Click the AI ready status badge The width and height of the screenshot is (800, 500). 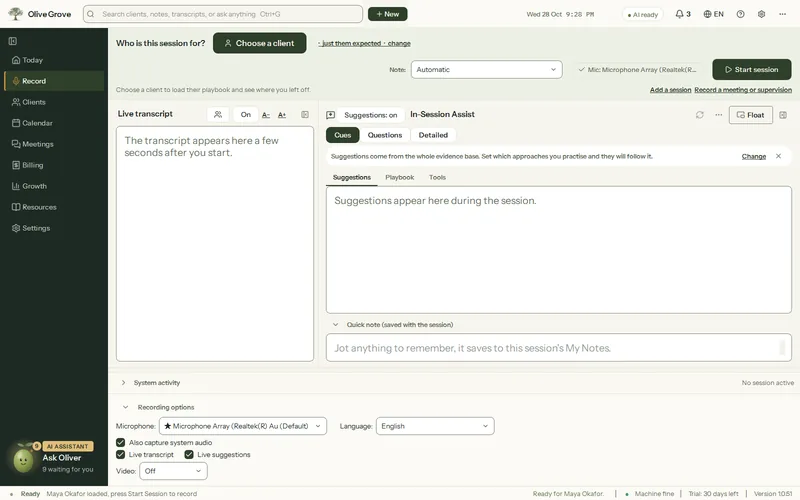tap(643, 14)
